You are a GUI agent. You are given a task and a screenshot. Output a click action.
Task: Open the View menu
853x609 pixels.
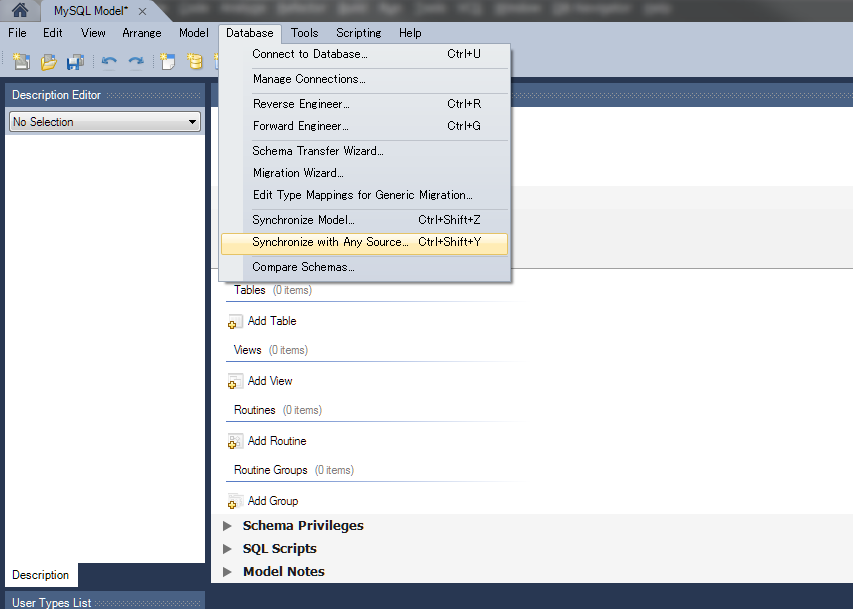93,33
